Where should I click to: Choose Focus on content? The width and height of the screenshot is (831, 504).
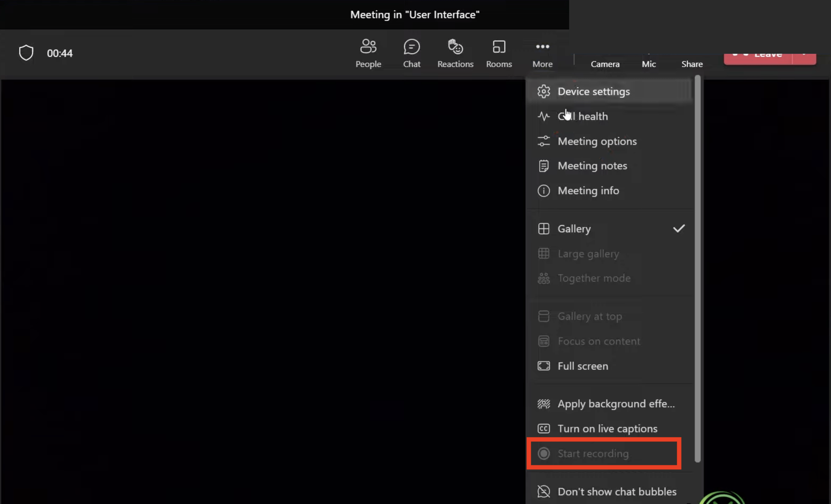click(x=609, y=341)
